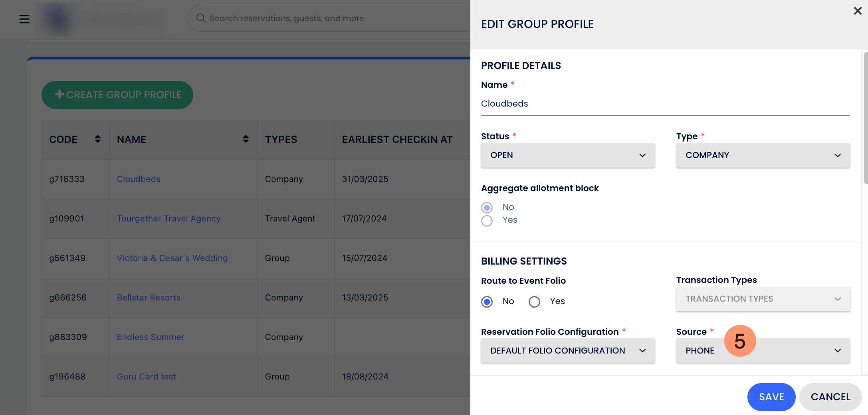Expand the Reservation Folio Configuration dropdown
The width and height of the screenshot is (868, 415).
[568, 351]
